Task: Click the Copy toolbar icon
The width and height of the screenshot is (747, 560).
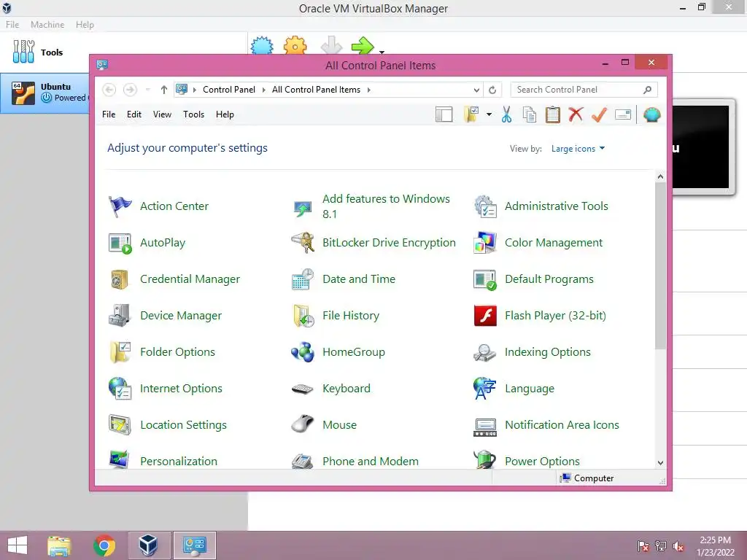Action: [530, 114]
